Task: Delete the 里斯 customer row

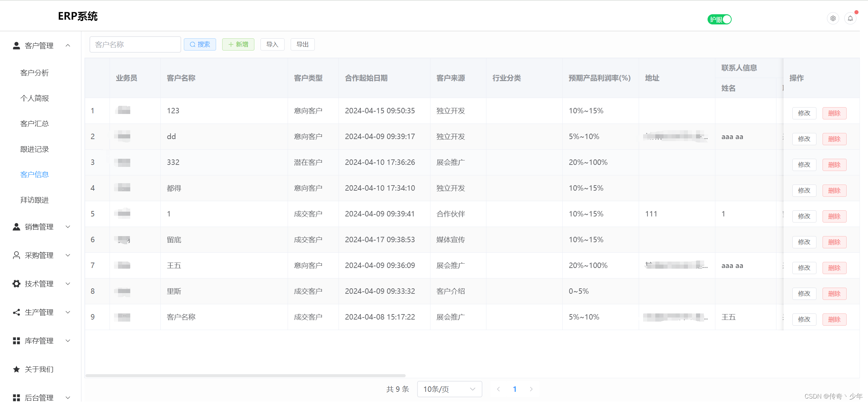Action: coord(834,294)
